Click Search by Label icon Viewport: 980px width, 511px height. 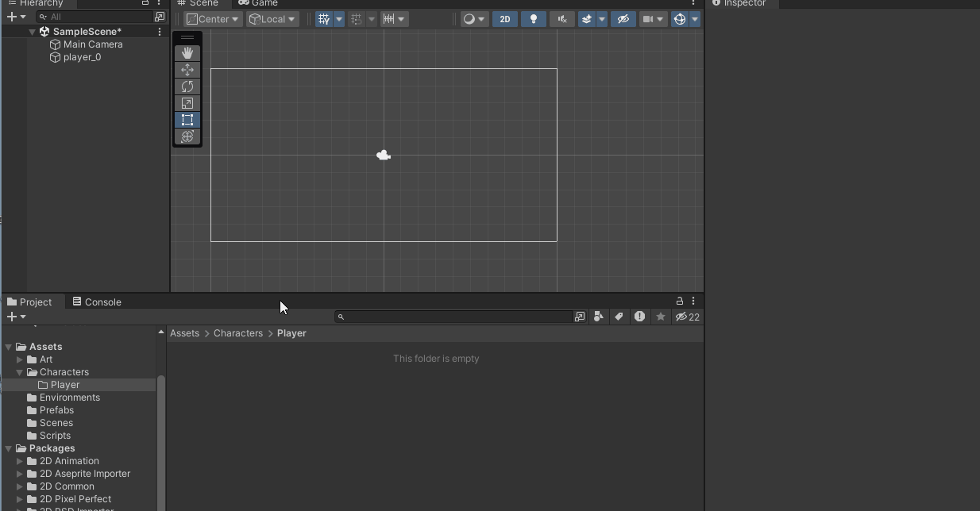click(619, 317)
